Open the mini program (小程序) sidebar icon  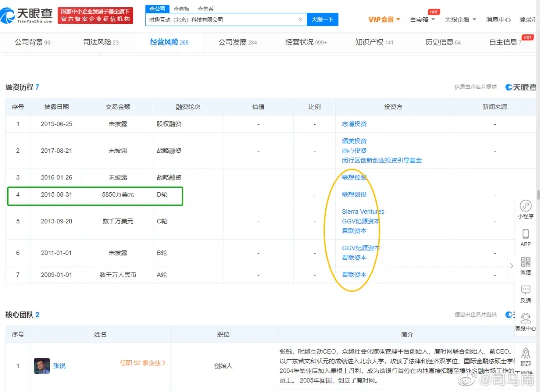(x=525, y=206)
